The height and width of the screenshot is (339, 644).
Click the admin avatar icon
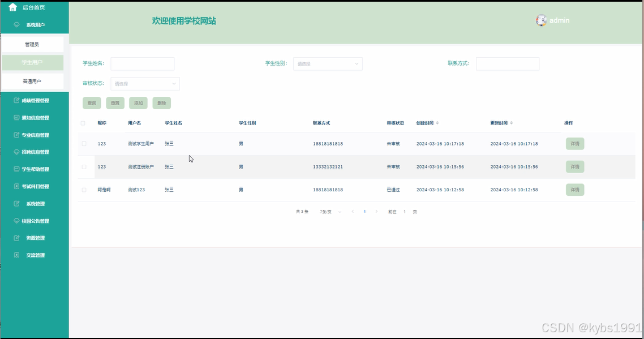(542, 20)
